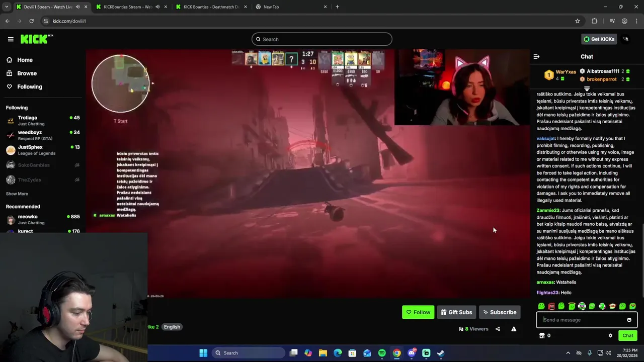
Task: Click the English language tag
Action: coord(172,327)
